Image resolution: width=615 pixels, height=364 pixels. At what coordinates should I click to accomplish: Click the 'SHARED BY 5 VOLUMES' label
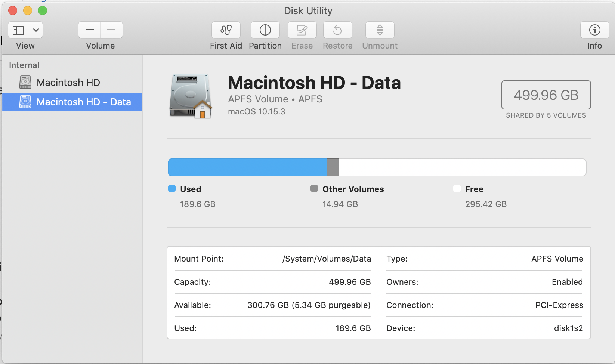[x=546, y=115]
